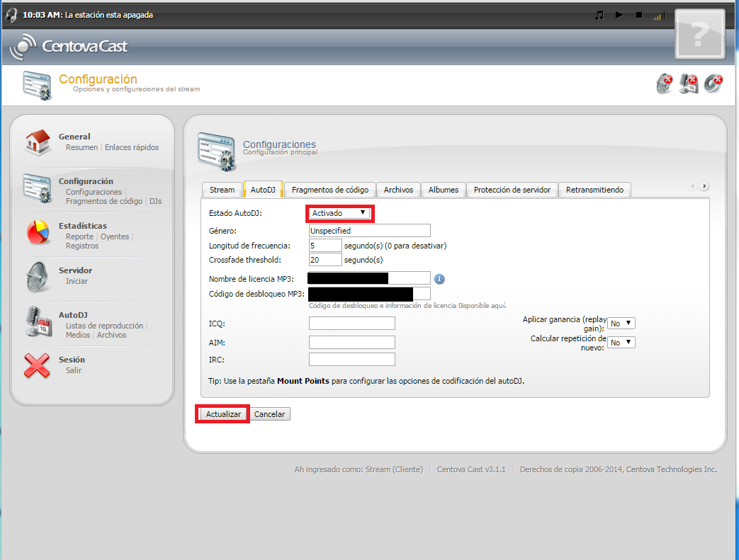Click the stopped server satellite dish icon
739x560 pixels.
[665, 84]
